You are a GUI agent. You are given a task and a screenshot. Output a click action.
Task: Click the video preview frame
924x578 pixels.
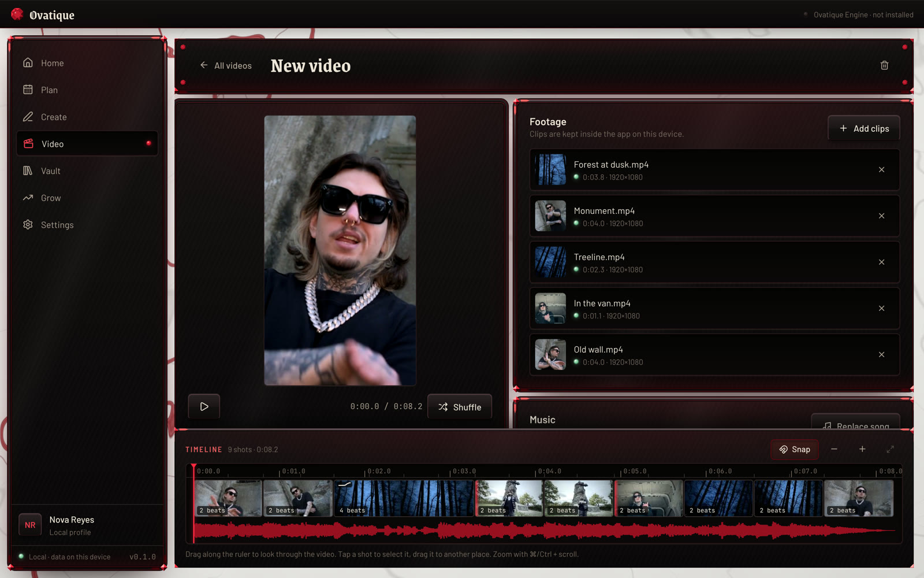click(340, 250)
